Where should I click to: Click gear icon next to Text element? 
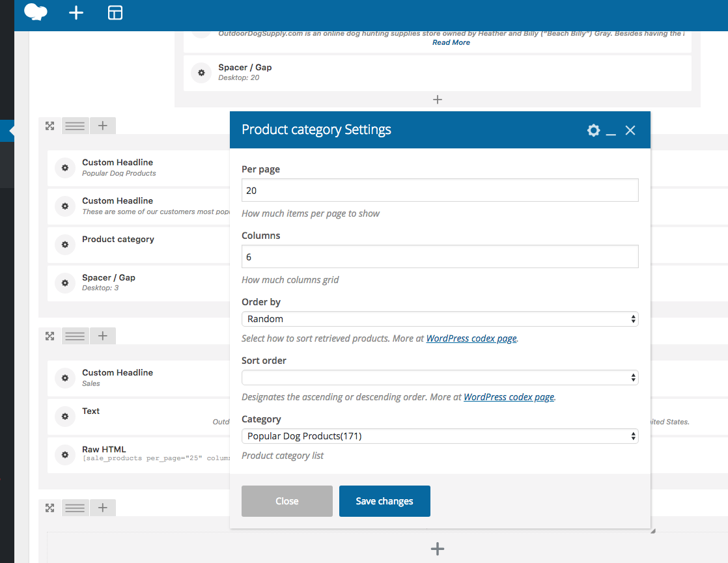pyautogui.click(x=65, y=417)
